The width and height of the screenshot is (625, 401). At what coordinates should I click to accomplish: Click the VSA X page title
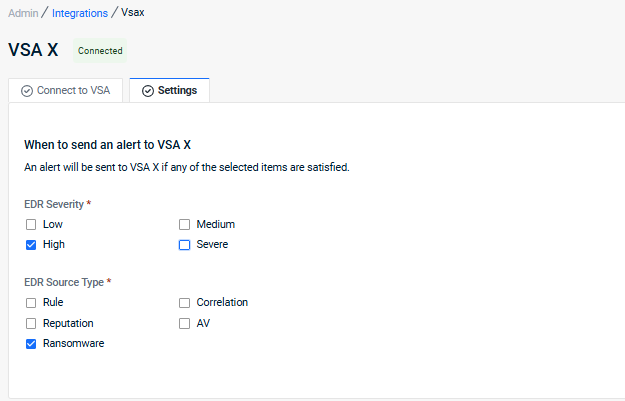click(x=33, y=50)
